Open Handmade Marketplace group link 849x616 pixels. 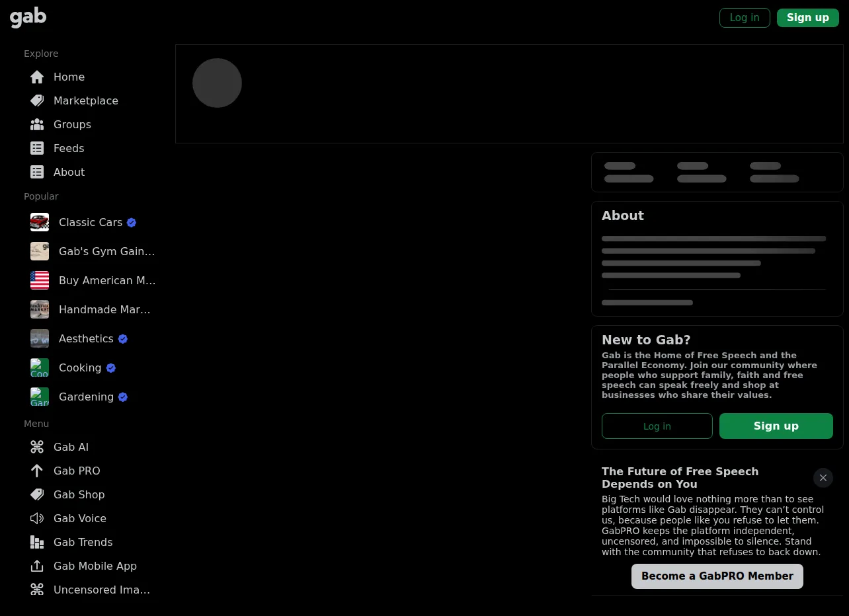tap(105, 310)
